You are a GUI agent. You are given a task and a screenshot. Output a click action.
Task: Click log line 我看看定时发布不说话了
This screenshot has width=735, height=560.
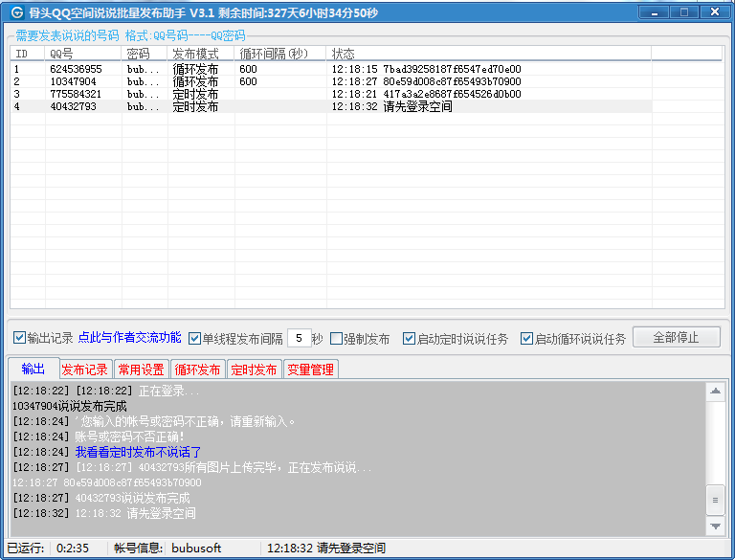pos(138,452)
